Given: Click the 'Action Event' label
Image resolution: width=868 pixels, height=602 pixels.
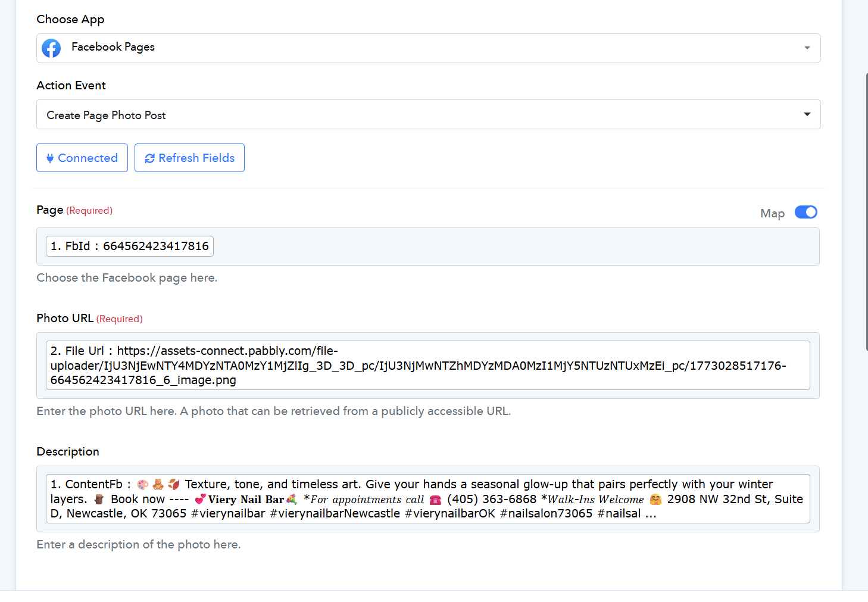Looking at the screenshot, I should [x=71, y=85].
